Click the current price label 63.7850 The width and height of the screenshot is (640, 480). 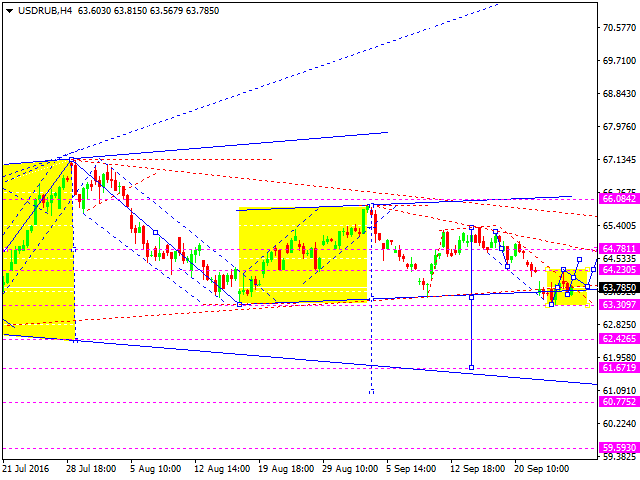click(619, 287)
